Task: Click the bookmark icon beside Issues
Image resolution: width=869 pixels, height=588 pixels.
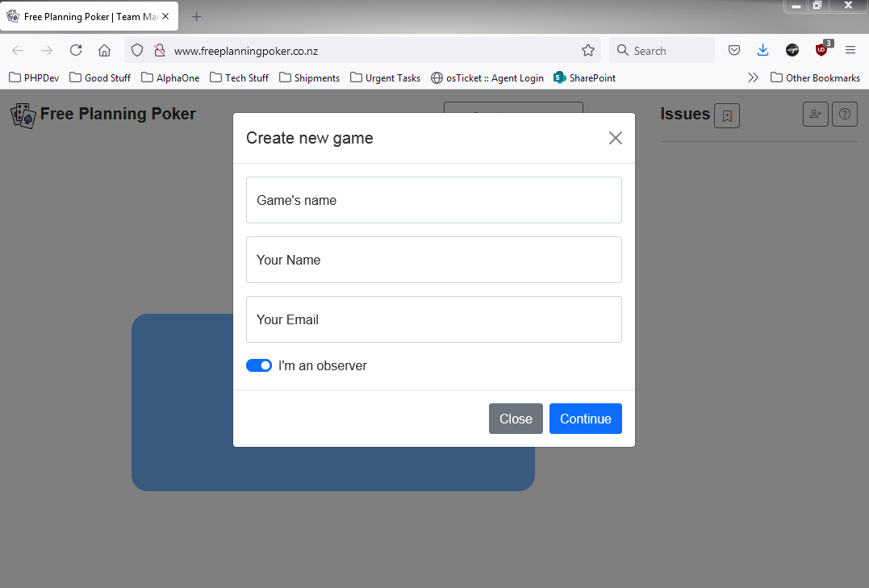Action: pos(727,116)
